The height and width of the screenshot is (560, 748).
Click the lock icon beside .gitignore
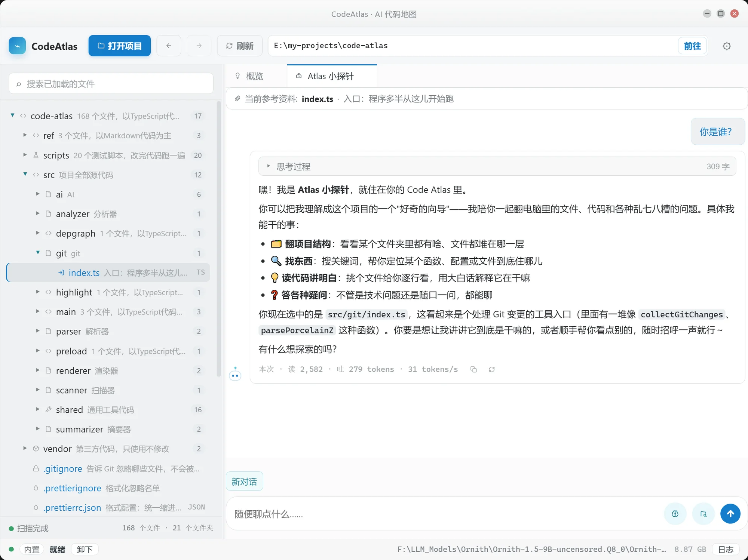point(36,468)
